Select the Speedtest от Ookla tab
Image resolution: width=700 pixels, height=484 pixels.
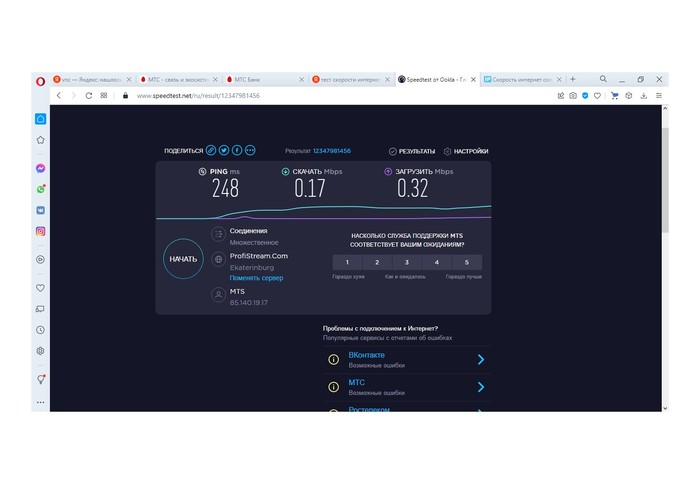437,79
